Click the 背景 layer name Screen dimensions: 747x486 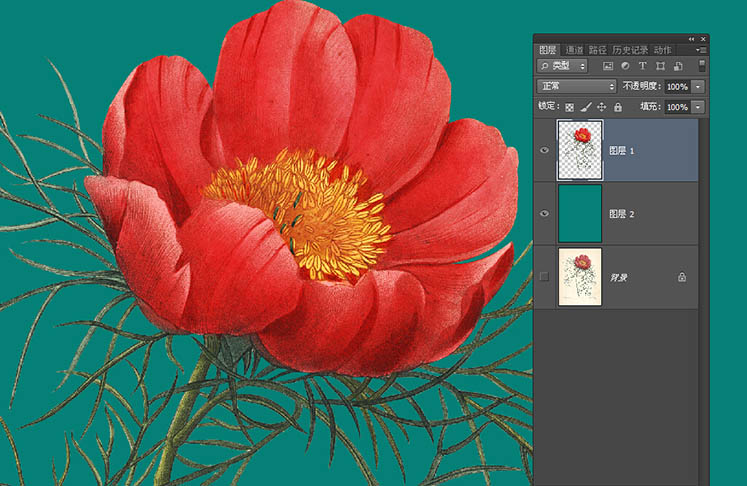point(618,277)
